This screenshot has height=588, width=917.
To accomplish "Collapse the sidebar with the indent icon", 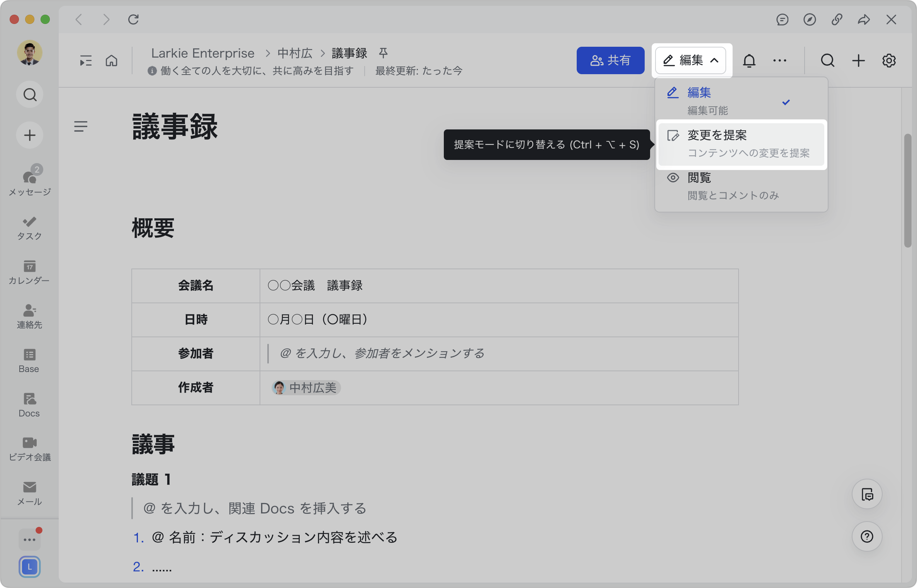I will click(x=85, y=60).
